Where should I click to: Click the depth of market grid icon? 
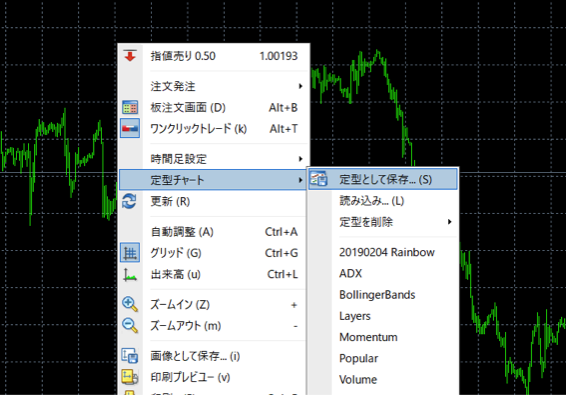[x=130, y=107]
